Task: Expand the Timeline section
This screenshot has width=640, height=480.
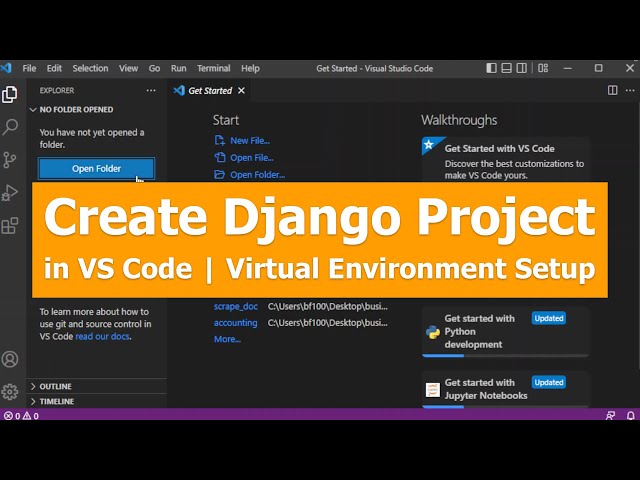Action: tap(96, 401)
